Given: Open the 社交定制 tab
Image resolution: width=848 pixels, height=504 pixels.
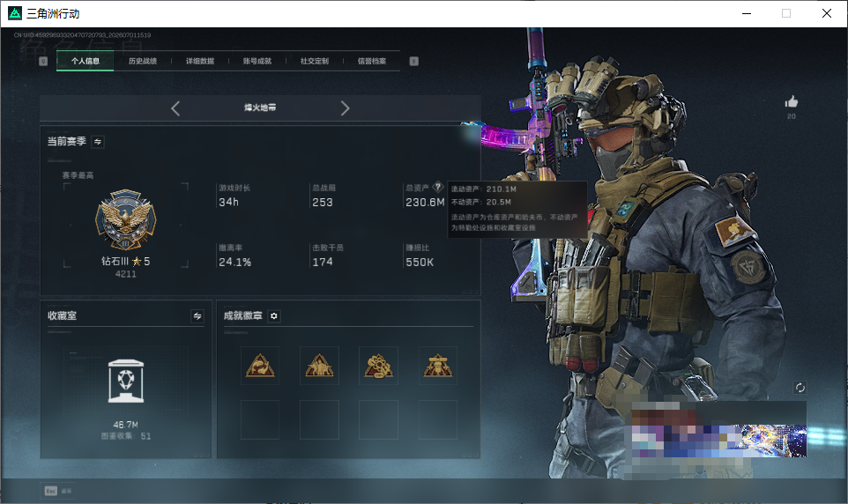Looking at the screenshot, I should 315,61.
